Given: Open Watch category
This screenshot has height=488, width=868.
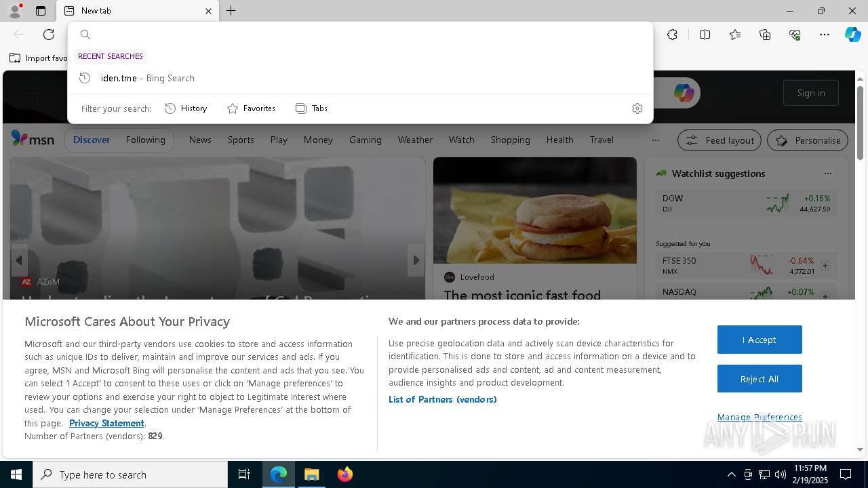Looking at the screenshot, I should pyautogui.click(x=461, y=140).
